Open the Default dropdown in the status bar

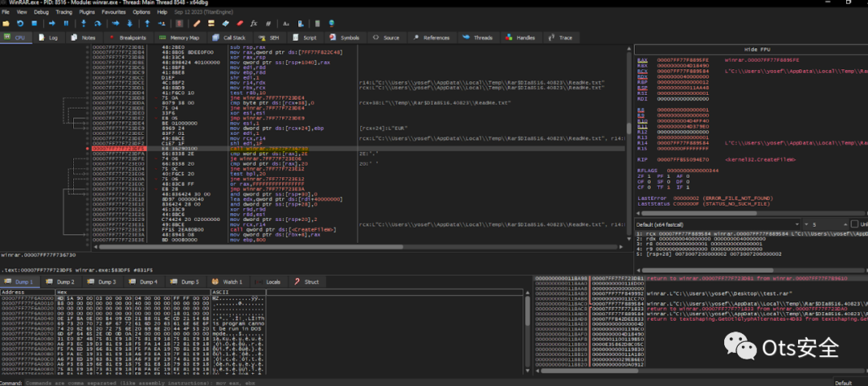[846, 382]
